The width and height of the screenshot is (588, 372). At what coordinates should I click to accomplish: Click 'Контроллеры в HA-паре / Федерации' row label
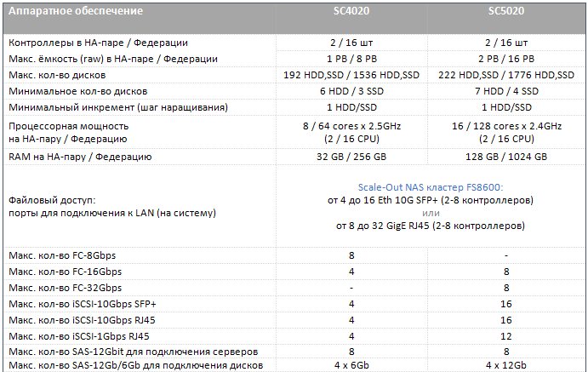(98, 43)
